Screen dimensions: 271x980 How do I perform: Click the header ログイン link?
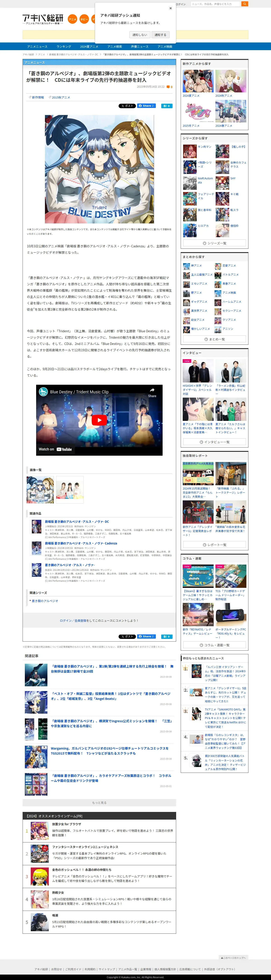pyautogui.click(x=181, y=4)
